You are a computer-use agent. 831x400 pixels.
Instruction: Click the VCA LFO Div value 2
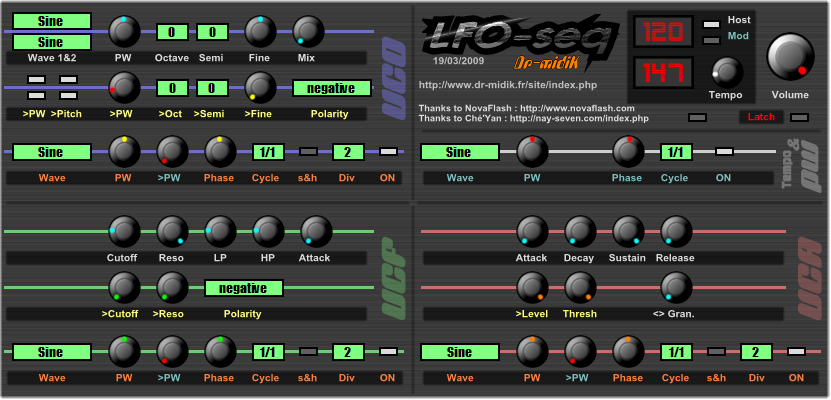(x=756, y=352)
